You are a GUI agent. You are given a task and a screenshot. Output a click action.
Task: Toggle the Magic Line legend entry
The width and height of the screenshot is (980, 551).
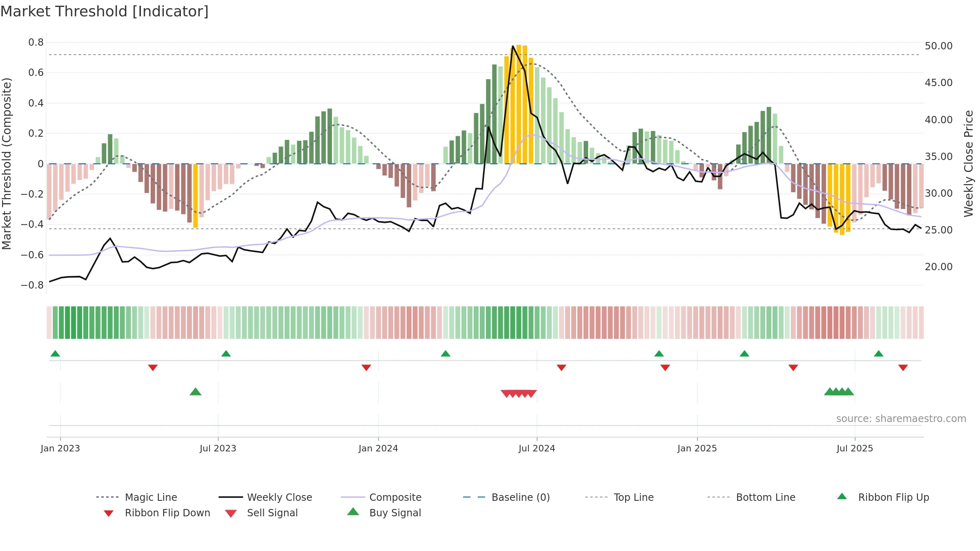click(137, 497)
